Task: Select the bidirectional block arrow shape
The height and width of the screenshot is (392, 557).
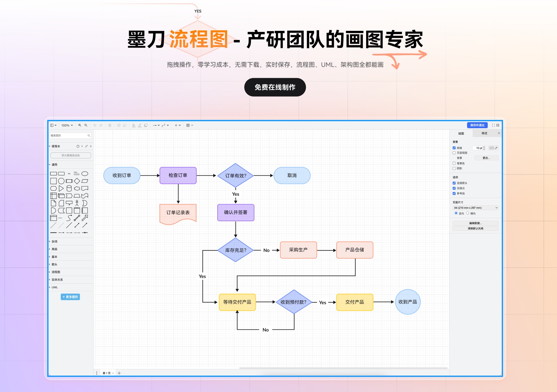Action: tap(77, 218)
